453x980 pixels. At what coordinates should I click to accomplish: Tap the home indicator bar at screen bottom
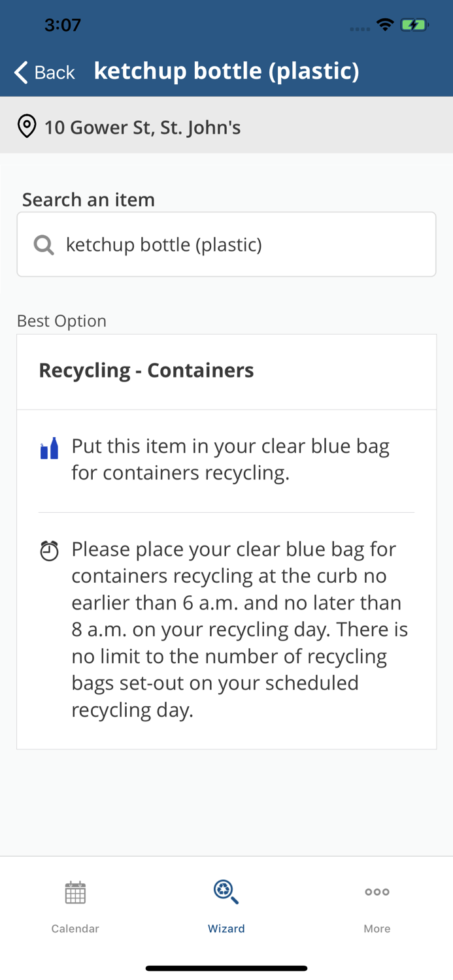[x=226, y=968]
